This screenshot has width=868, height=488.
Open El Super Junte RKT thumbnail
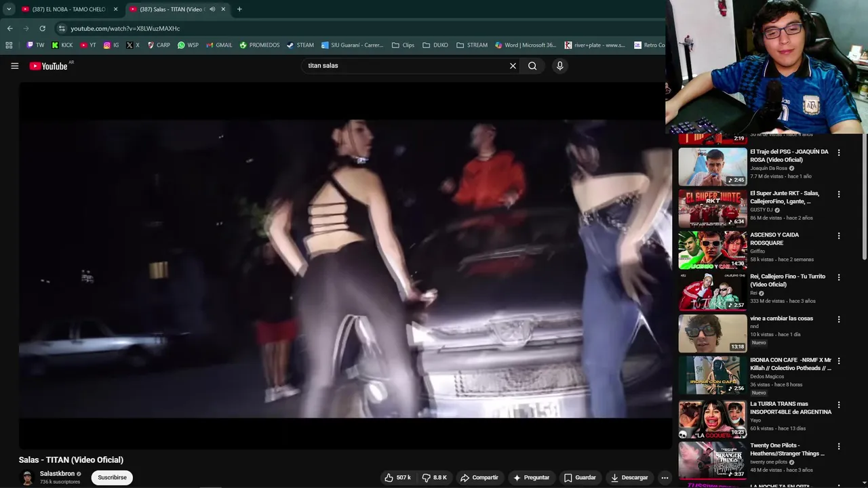[713, 208]
